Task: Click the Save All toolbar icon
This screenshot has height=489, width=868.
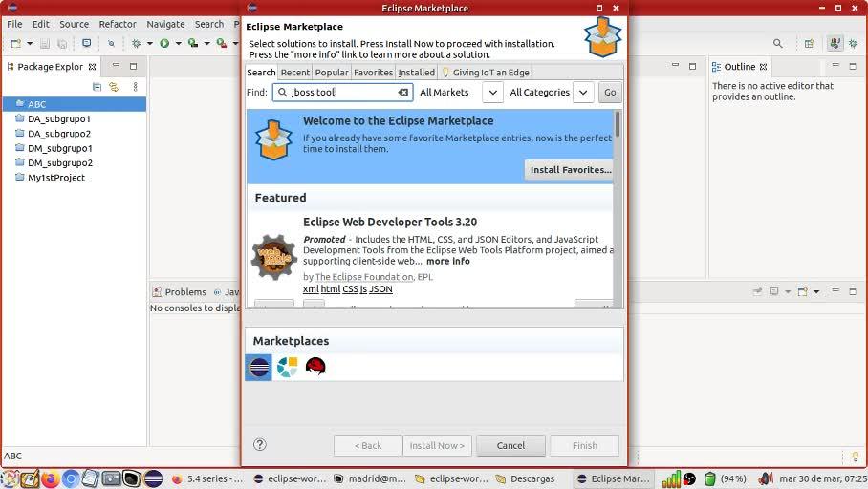Action: click(x=62, y=43)
